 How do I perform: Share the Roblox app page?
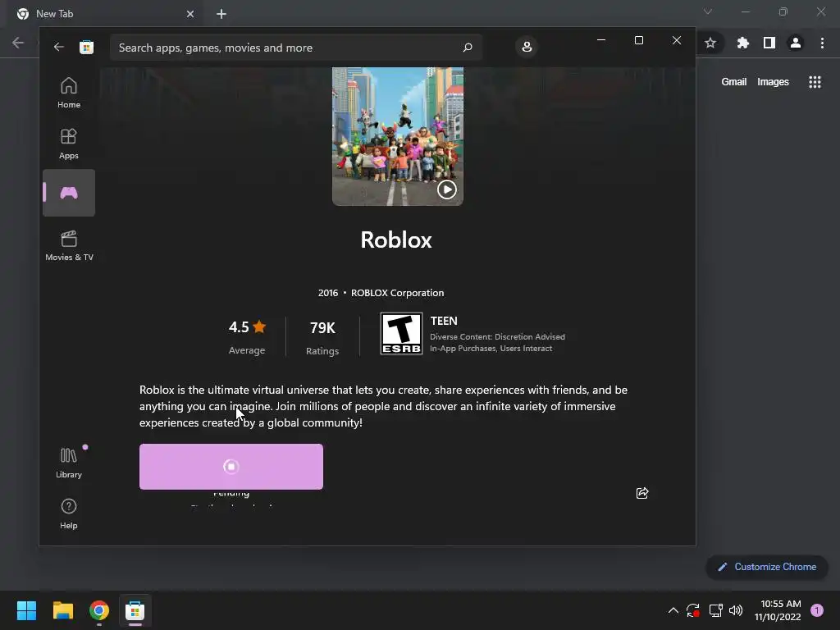click(x=642, y=493)
